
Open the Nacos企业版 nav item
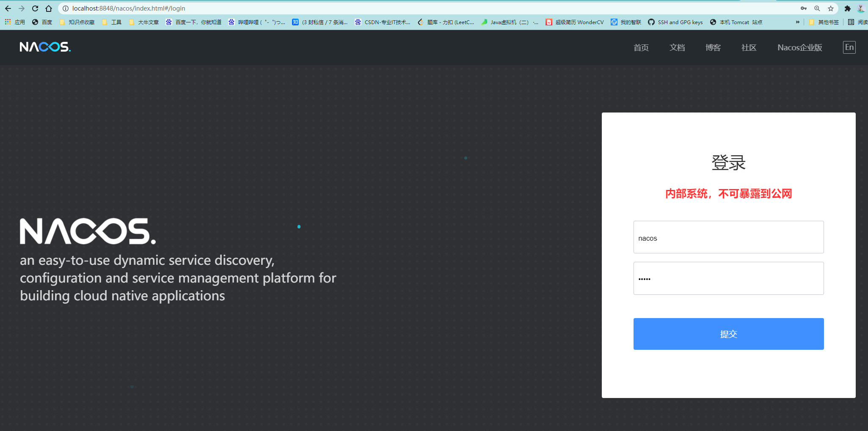[800, 47]
